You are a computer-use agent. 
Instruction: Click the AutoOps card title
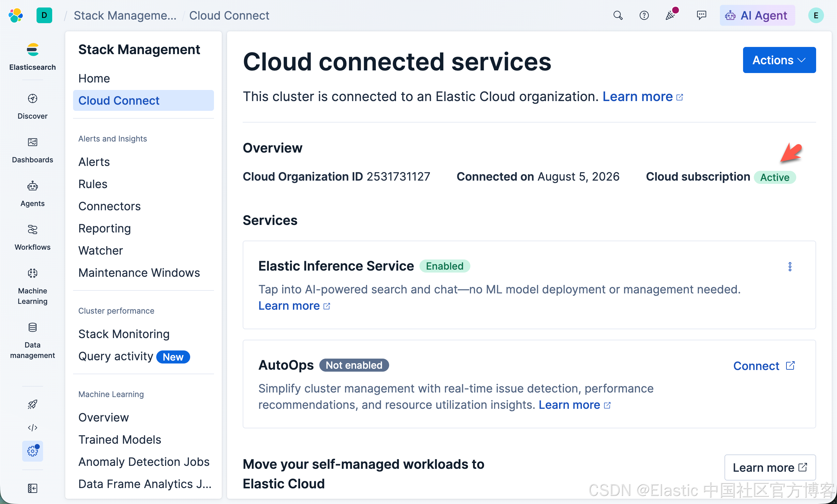(x=286, y=365)
